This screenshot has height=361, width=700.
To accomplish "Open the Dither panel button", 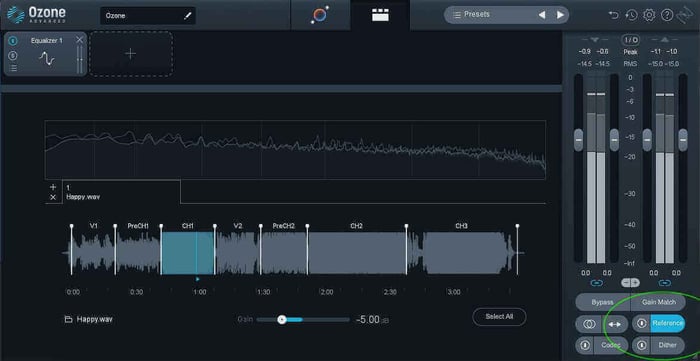I will point(667,345).
